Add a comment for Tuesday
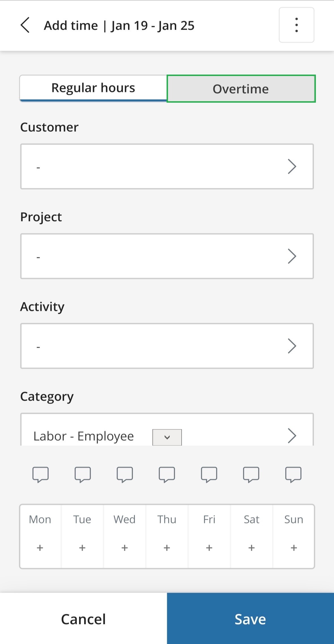334x644 pixels. coord(83,474)
